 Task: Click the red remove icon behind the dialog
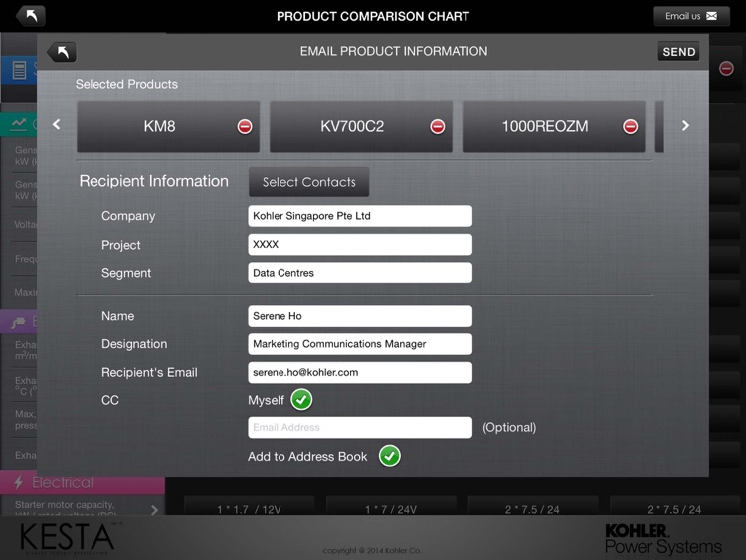tap(726, 68)
